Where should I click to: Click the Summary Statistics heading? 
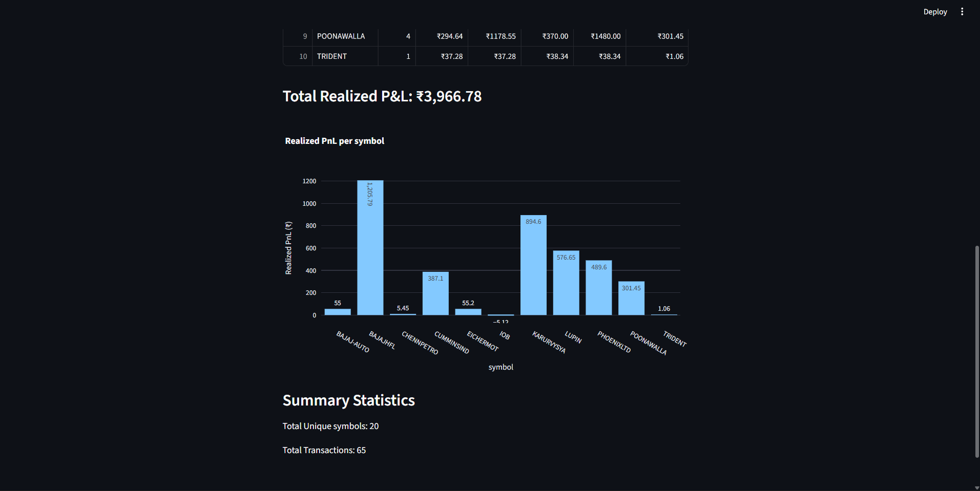(348, 400)
